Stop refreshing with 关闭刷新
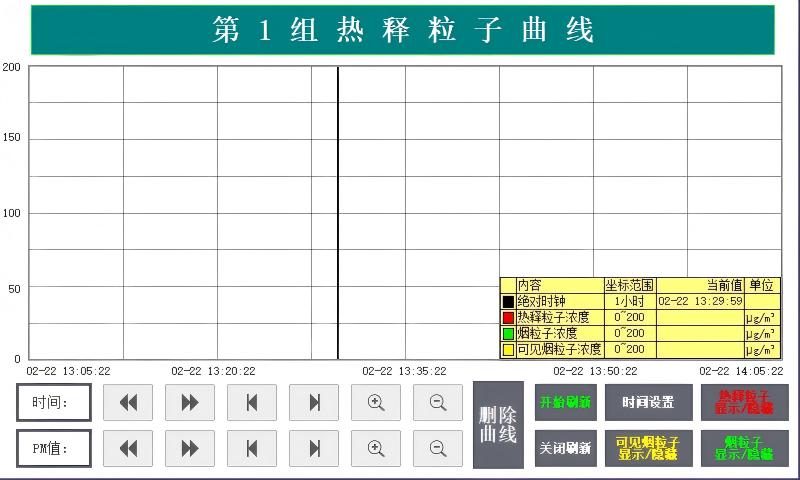Screen dimensions: 800x480 click(566, 448)
